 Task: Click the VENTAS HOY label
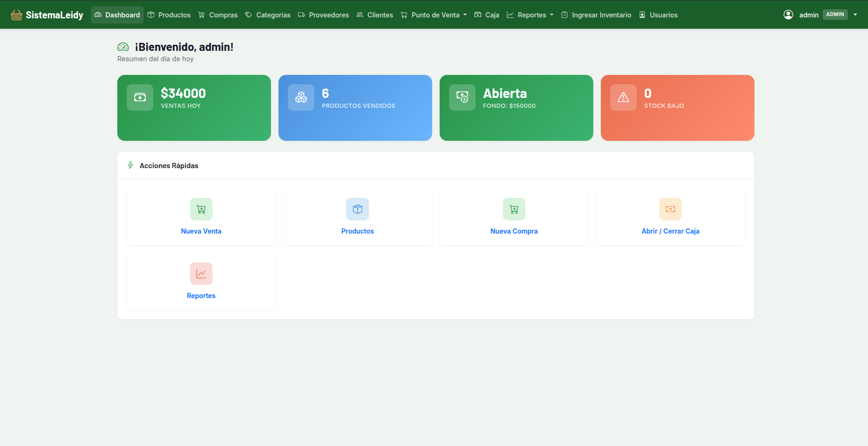tap(180, 106)
